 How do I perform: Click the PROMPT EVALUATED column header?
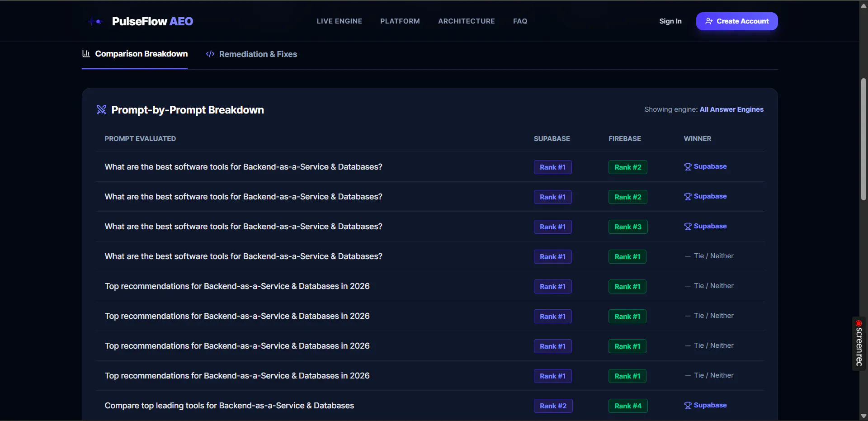click(140, 139)
